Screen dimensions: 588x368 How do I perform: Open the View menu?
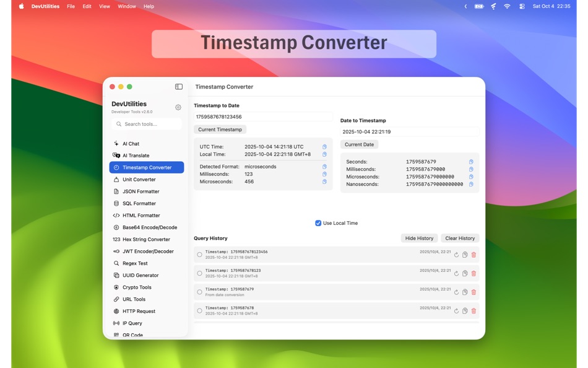click(104, 6)
